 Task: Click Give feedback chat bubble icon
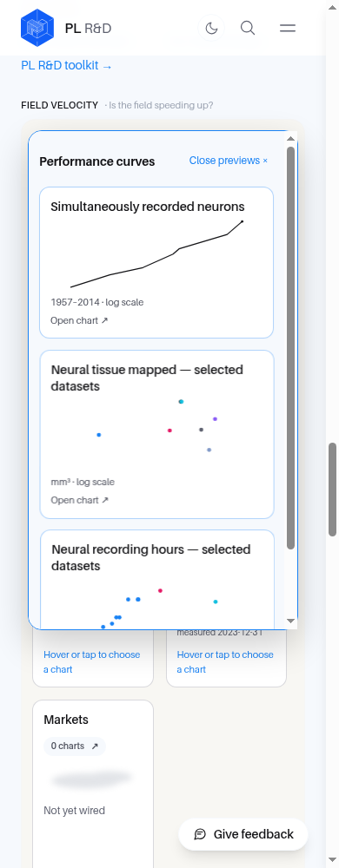[201, 834]
